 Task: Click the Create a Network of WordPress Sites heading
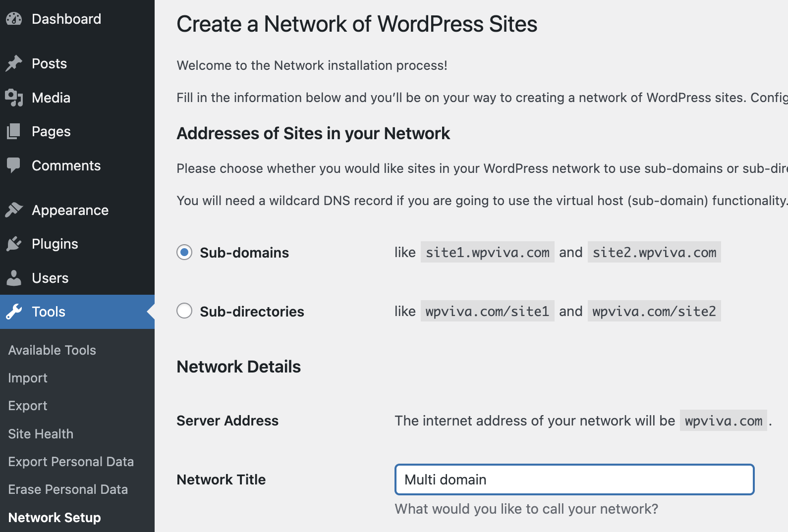(357, 24)
